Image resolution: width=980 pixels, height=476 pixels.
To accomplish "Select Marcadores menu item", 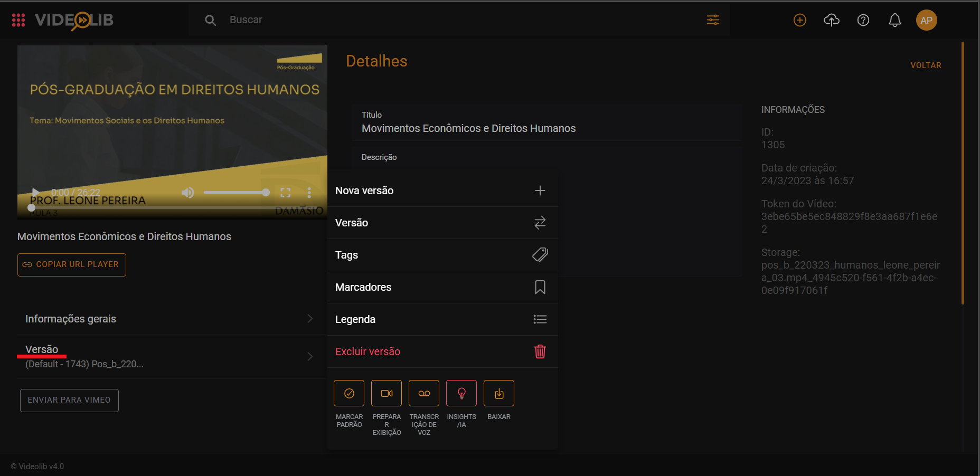I will pos(442,287).
